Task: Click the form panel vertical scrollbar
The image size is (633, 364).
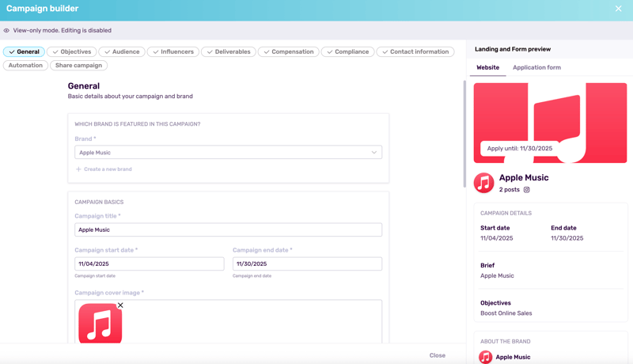Action: point(464,134)
